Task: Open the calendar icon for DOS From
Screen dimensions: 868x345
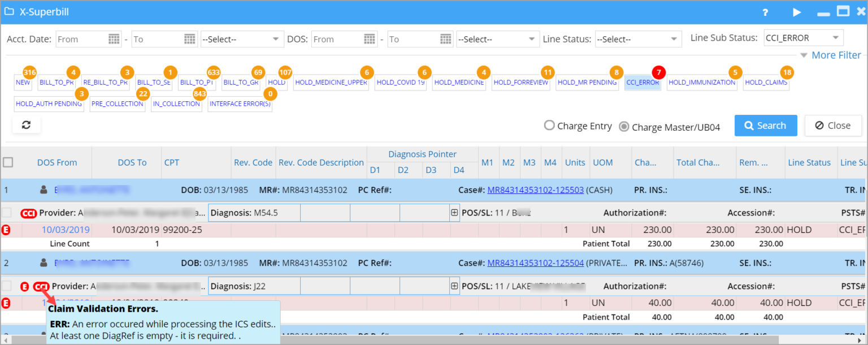Action: point(370,39)
